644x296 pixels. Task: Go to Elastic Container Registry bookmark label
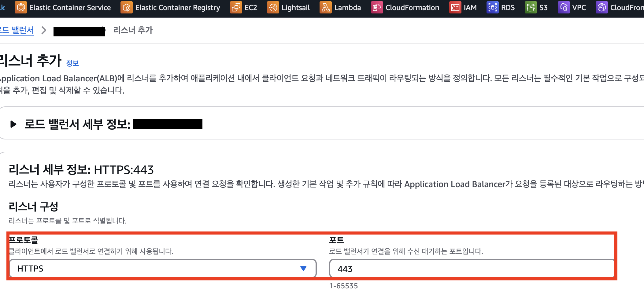pos(178,8)
